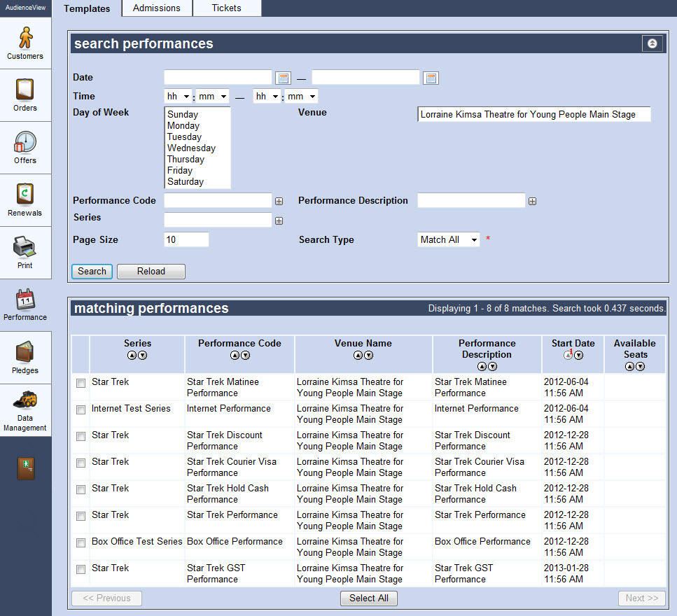Open the Offers clock icon
Screen dimensions: 677x616
point(25,143)
